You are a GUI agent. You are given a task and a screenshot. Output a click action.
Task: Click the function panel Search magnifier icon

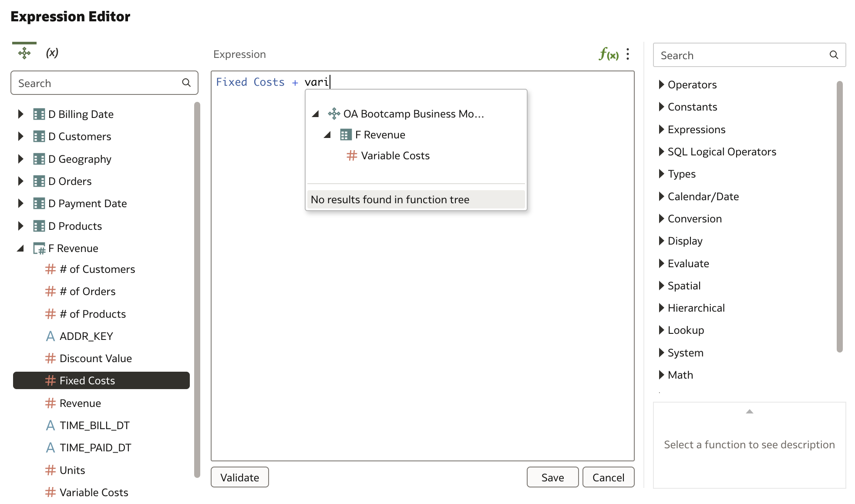(x=834, y=55)
